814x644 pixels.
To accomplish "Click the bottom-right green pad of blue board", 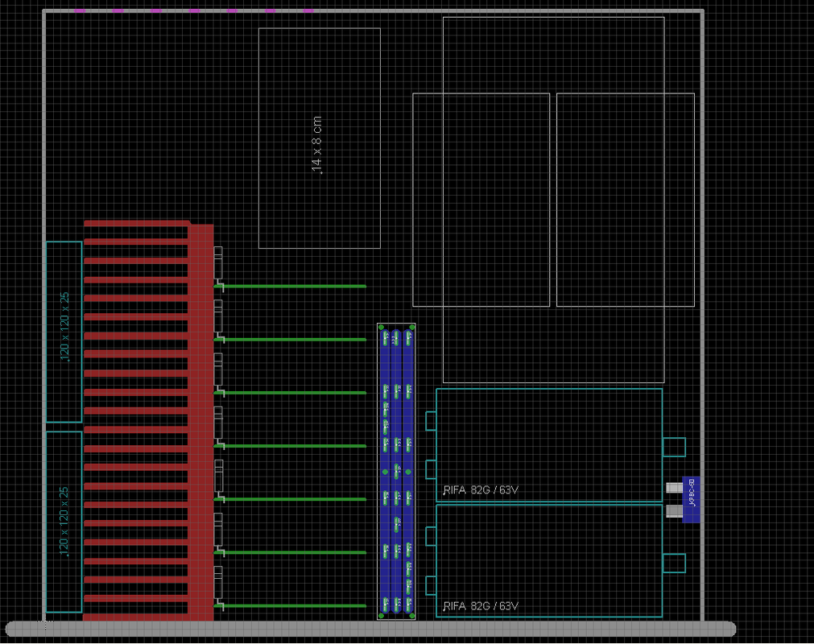I will (x=411, y=616).
